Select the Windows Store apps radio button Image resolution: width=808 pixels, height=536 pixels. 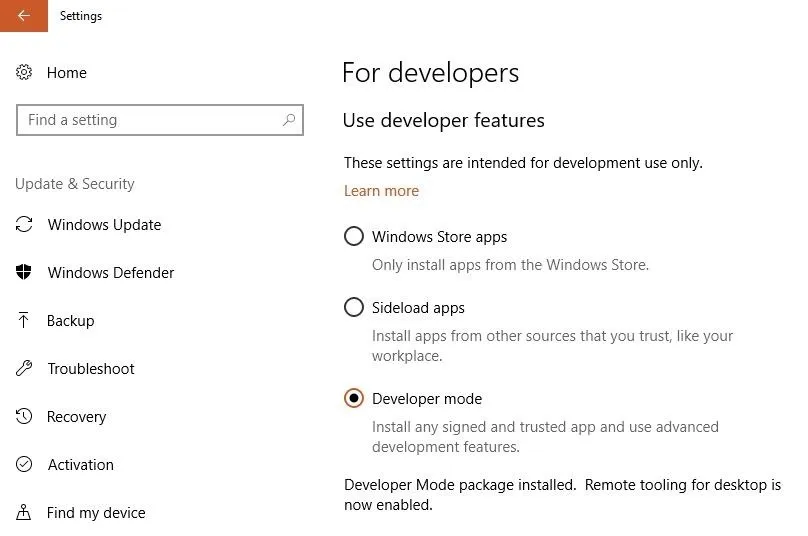pyautogui.click(x=353, y=237)
